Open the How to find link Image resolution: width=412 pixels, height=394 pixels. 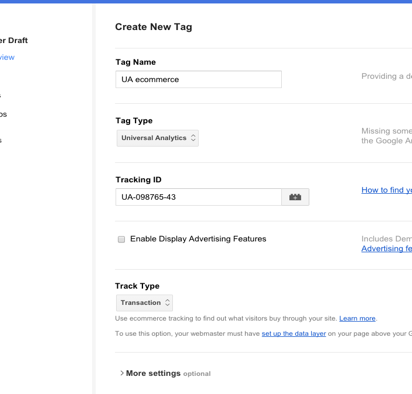(x=387, y=190)
